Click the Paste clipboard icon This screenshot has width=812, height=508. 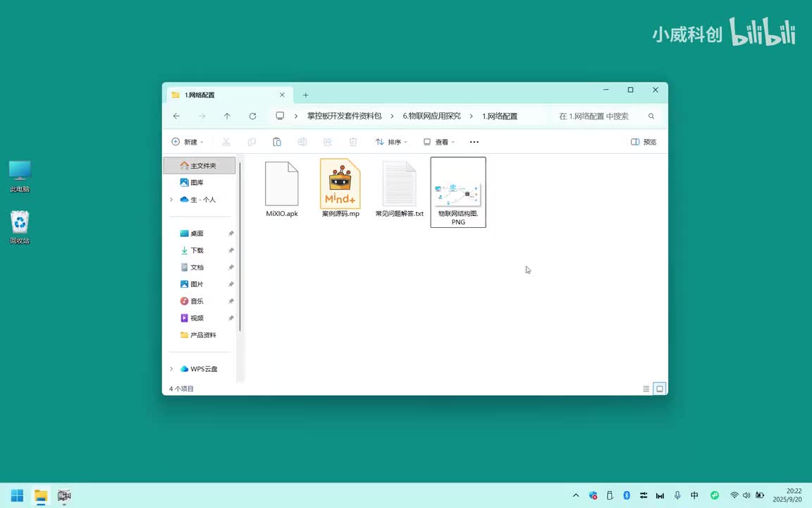276,142
